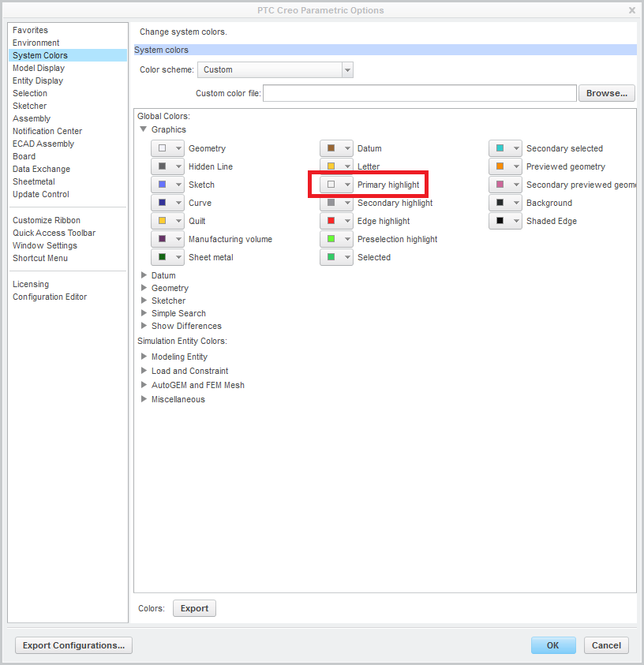Open the Quilt color swatch
The height and width of the screenshot is (665, 644).
coord(167,221)
